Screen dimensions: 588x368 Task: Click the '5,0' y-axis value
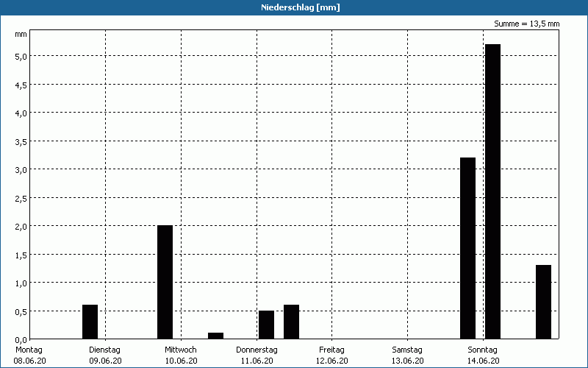pyautogui.click(x=21, y=57)
